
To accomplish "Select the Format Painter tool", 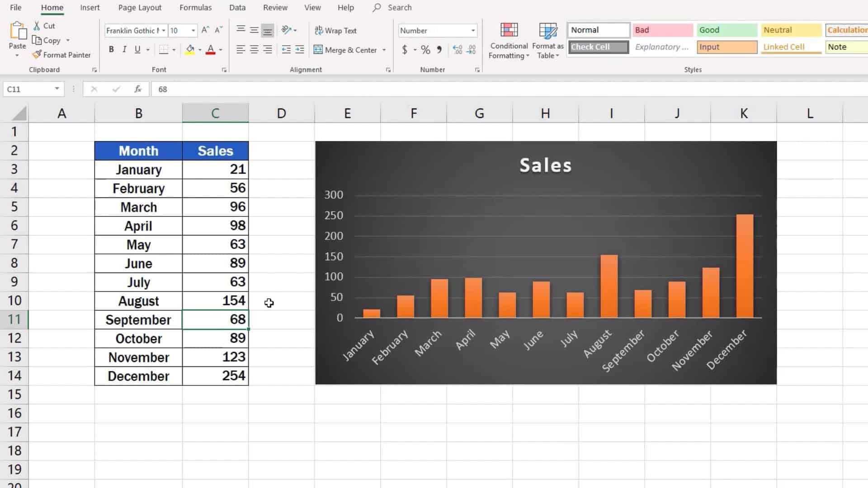I will click(61, 55).
